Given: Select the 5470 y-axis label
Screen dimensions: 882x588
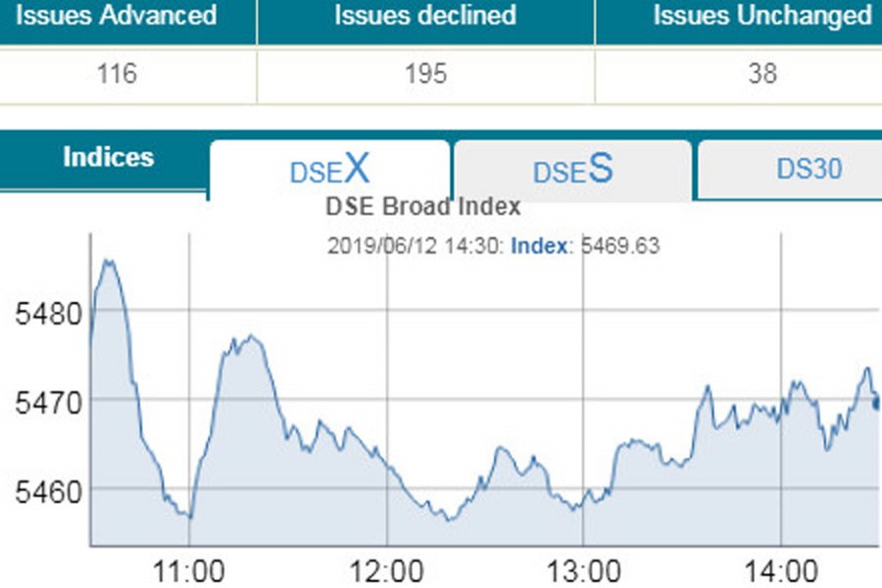Looking at the screenshot, I should coord(43,401).
